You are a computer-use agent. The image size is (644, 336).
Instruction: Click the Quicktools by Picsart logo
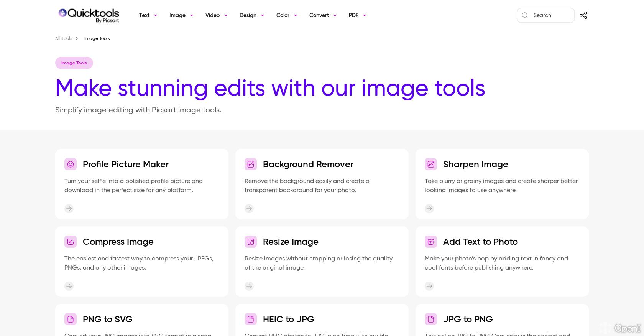tap(89, 15)
